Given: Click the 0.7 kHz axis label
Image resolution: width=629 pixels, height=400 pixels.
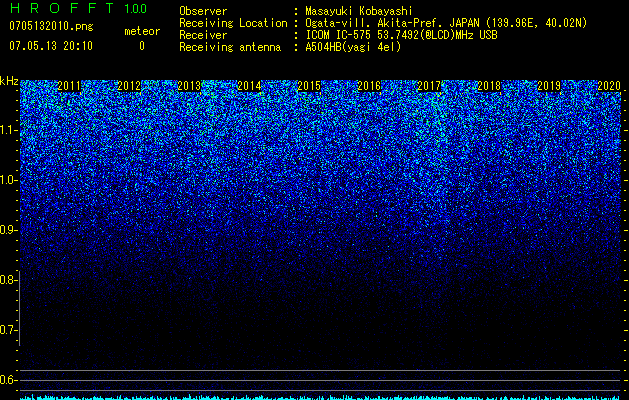Looking at the screenshot, I should tap(9, 330).
